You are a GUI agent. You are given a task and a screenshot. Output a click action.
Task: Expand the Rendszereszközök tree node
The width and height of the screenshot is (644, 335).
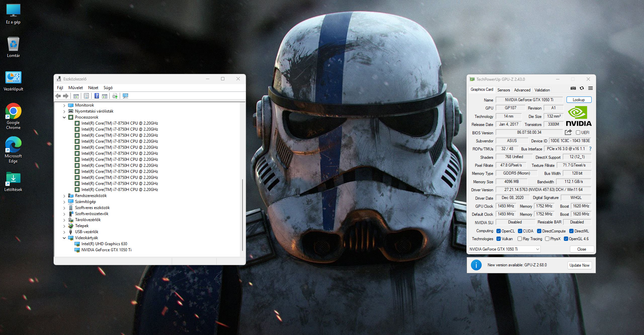(x=64, y=196)
